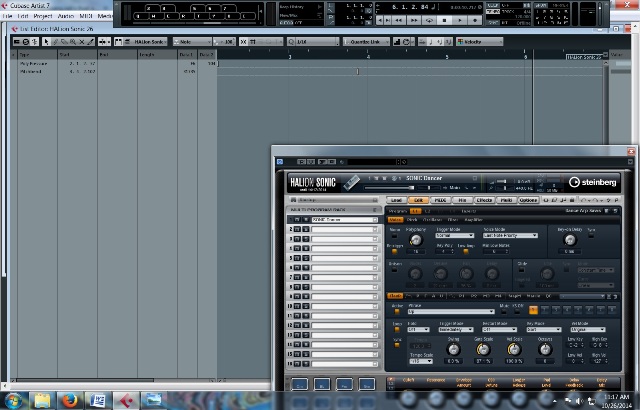The image size is (640, 410).
Task: Select the Erase tool in List Editor toolbar
Action: [64, 42]
